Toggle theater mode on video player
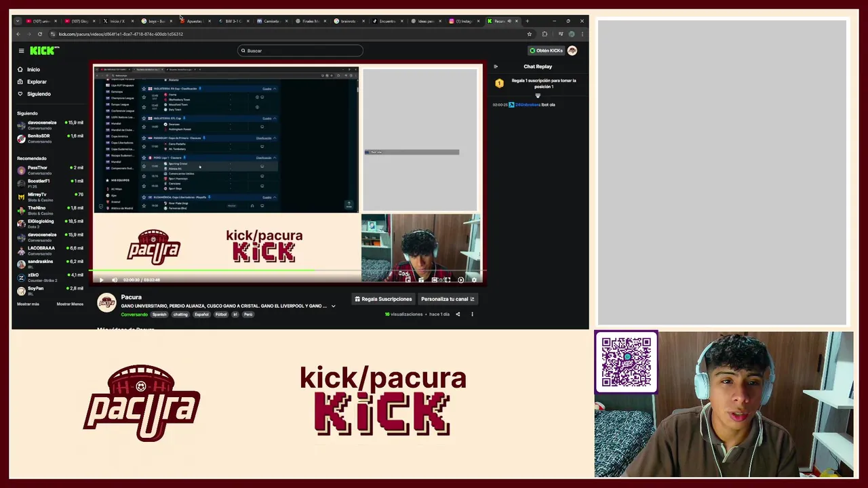 [x=435, y=279]
